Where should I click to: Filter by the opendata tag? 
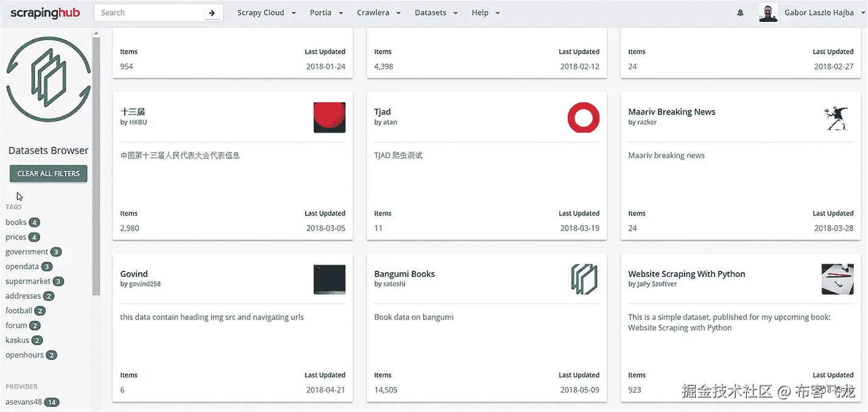tap(29, 267)
